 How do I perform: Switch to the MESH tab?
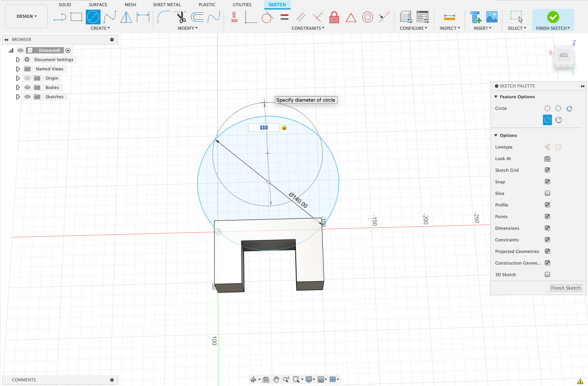click(x=130, y=5)
